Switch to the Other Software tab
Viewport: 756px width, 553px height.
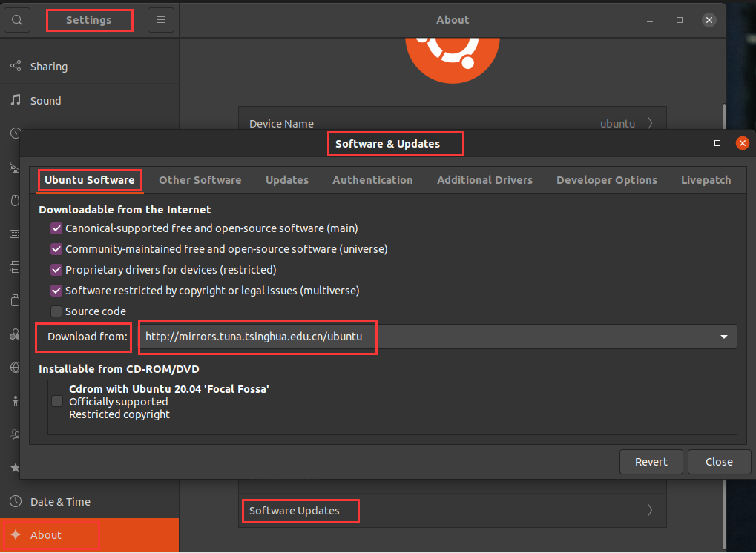[200, 179]
